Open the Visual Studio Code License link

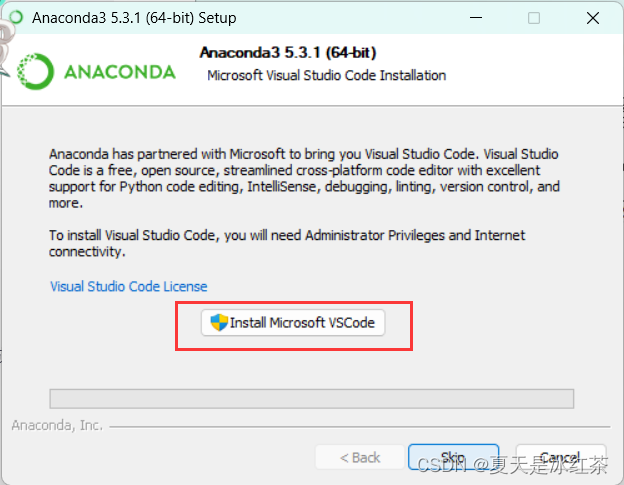[129, 286]
